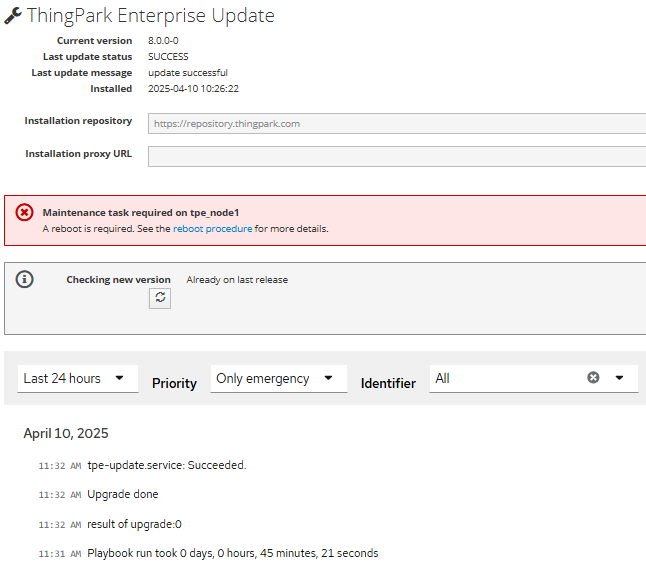Open the reboot procedure link
646x565 pixels.
(x=212, y=229)
